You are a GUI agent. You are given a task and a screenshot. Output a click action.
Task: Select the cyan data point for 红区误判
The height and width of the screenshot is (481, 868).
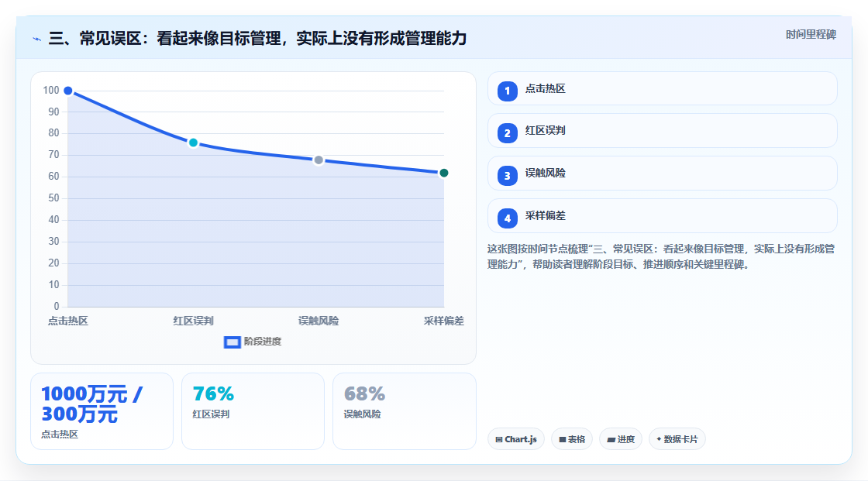pyautogui.click(x=193, y=143)
